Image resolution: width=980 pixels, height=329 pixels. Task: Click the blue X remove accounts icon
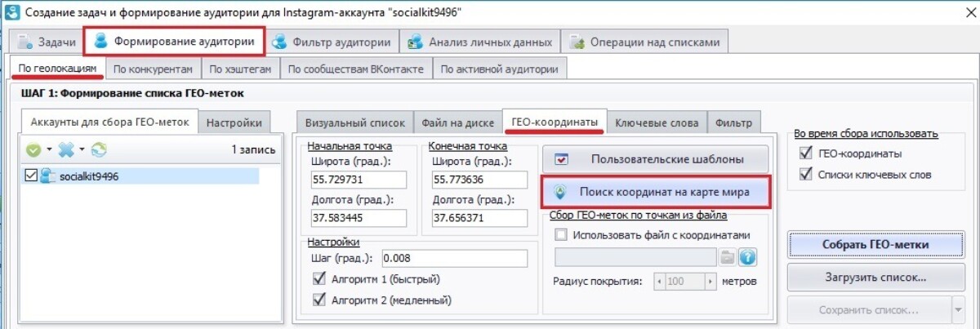(66, 150)
